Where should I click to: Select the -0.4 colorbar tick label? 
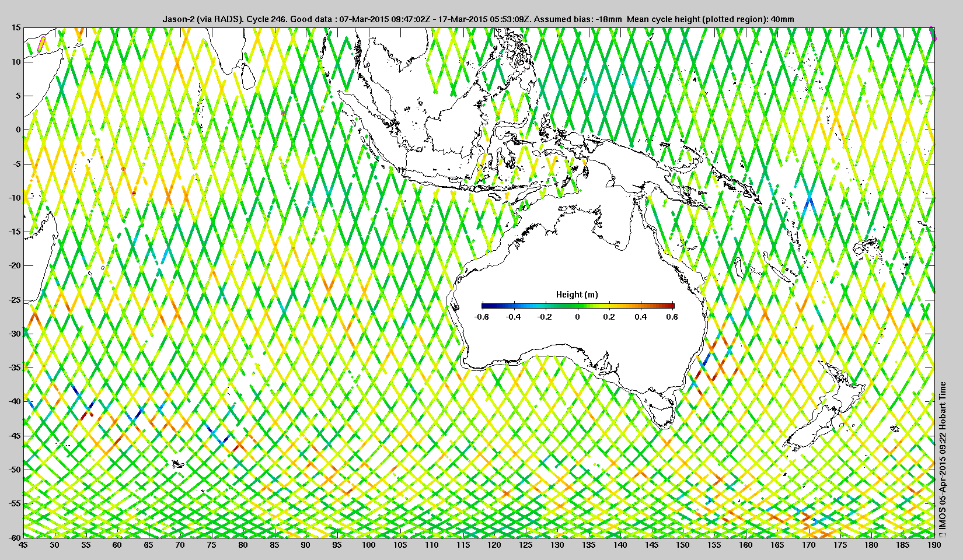(514, 317)
